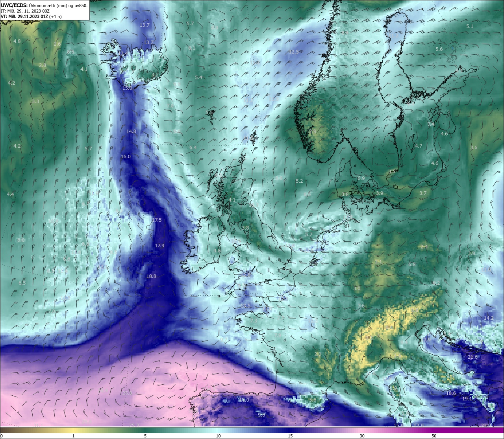Click the UWC/ECDS map title text
Screen dimensions: 504x439
point(44,5)
